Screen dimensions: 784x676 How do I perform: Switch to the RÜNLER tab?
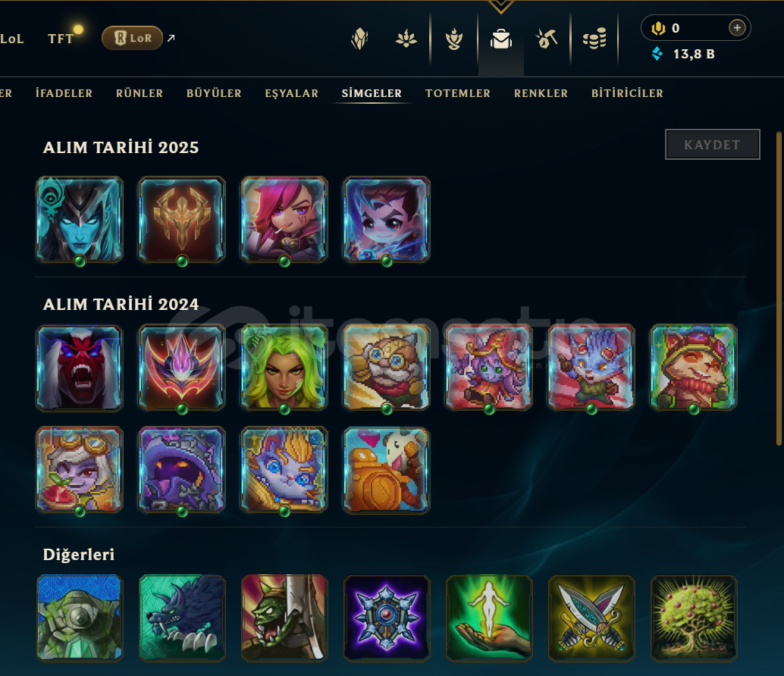click(140, 93)
